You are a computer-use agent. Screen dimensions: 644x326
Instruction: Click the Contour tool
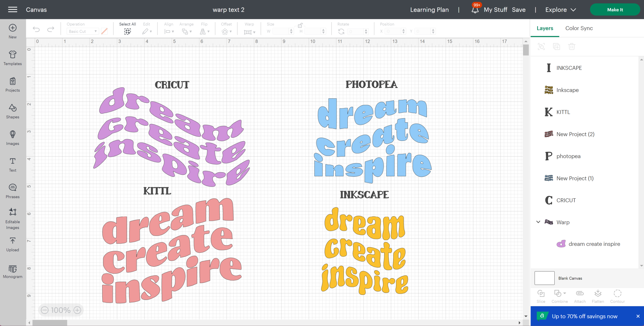point(617,296)
